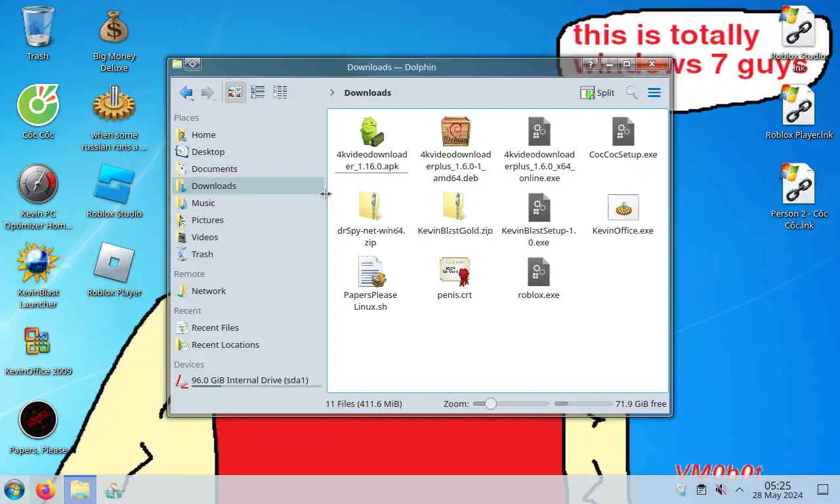Click the forward navigation arrow in Dolphin
The height and width of the screenshot is (504, 840).
[208, 93]
